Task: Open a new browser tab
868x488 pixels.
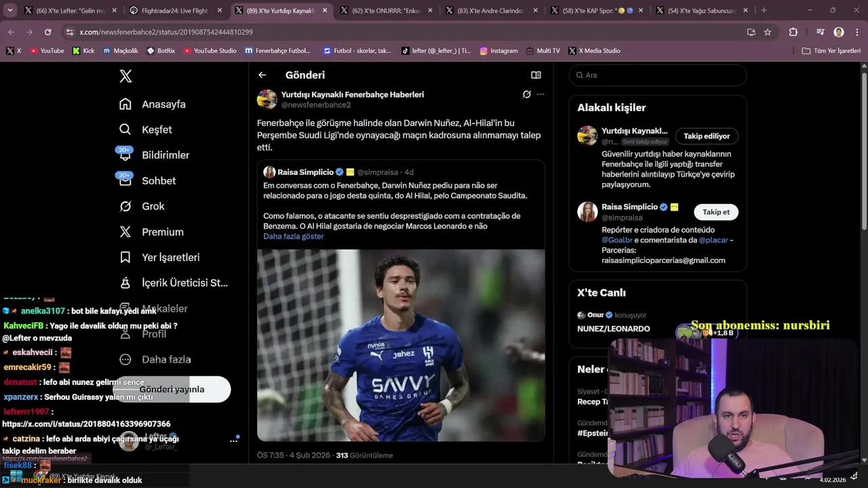Action: [764, 10]
